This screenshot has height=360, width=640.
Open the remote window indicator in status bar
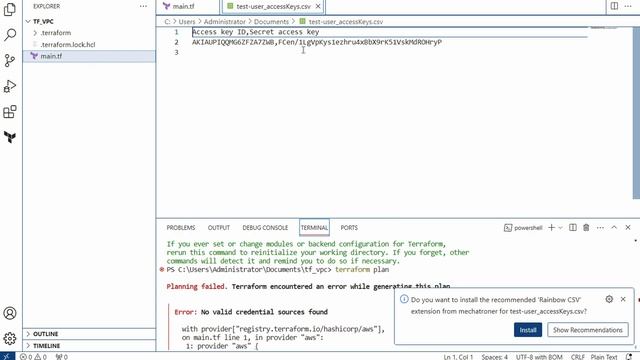tap(7, 356)
